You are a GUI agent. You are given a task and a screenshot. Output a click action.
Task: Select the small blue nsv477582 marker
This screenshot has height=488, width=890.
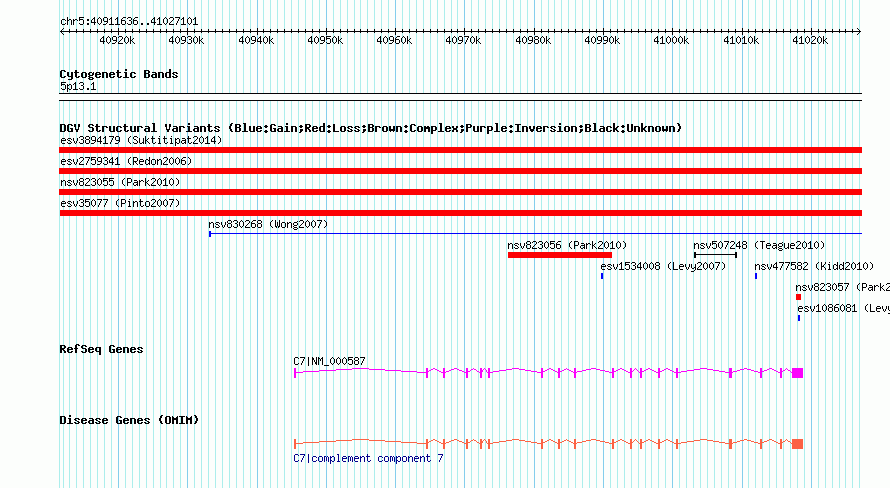tap(755, 276)
